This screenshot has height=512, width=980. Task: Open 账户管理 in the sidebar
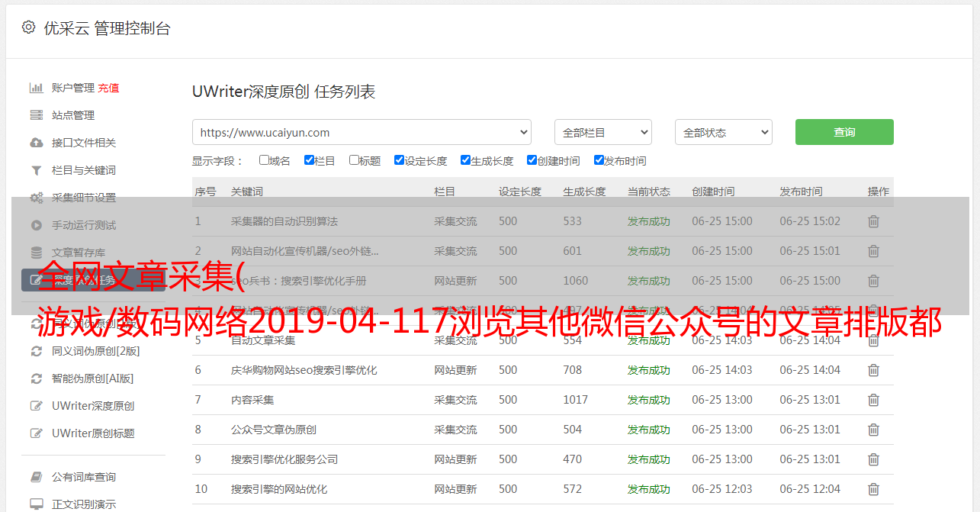click(73, 88)
